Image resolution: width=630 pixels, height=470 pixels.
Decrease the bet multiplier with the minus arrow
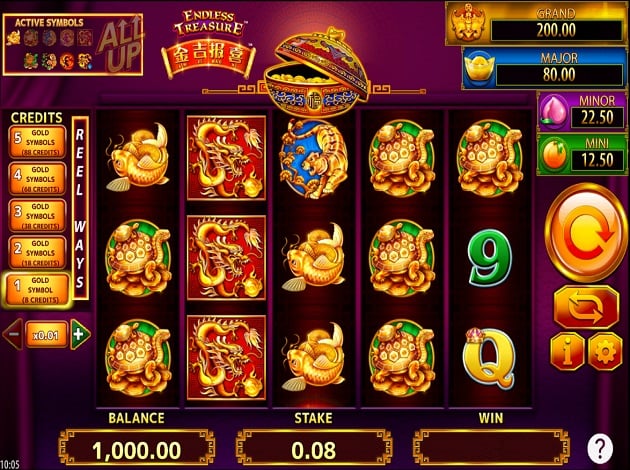point(13,334)
